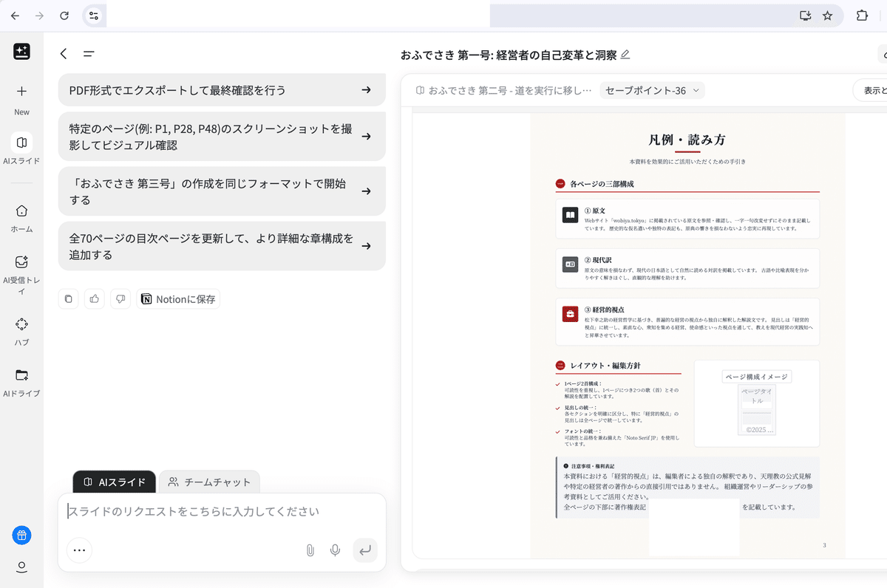
Task: Open site information icon in address bar
Action: coord(93,16)
